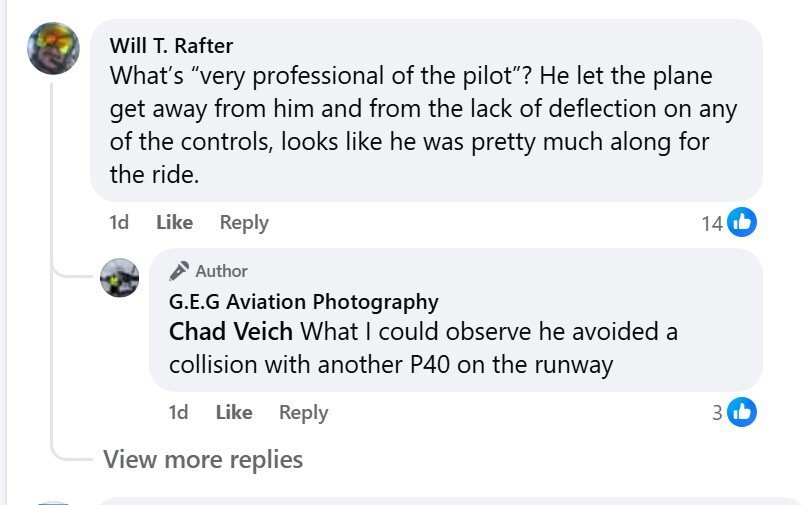Screen dimensions: 802x505
Task: Reply to Will T. Rafter's comment
Action: click(244, 222)
